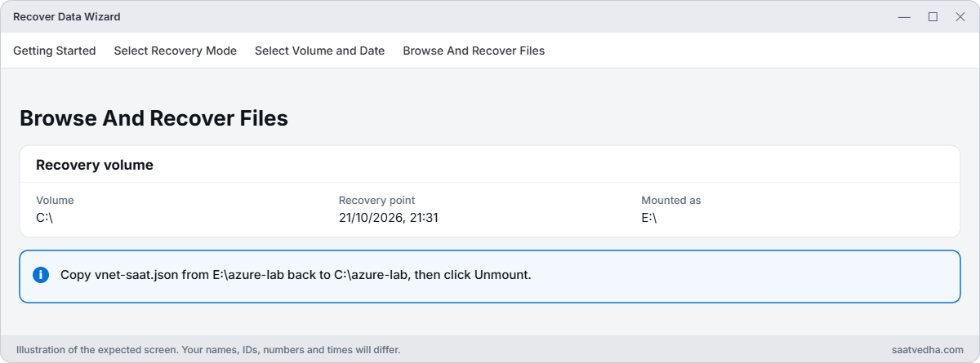
Task: Maximize the Recover Data Wizard window
Action: pos(933,16)
